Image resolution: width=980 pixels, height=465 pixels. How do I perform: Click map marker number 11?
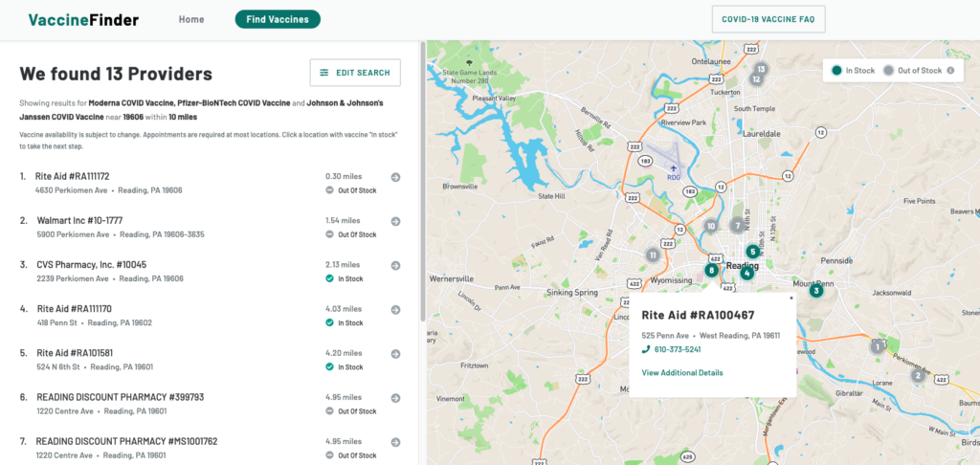click(x=652, y=255)
